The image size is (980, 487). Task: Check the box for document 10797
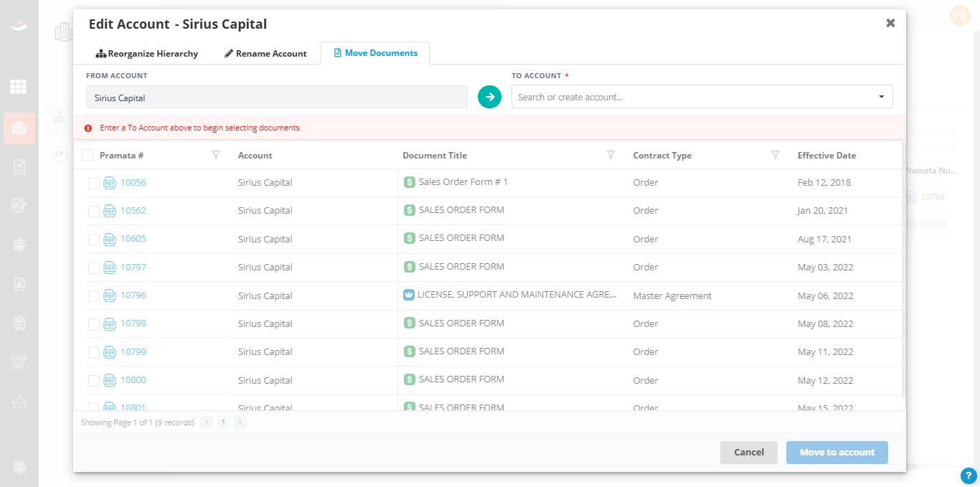point(94,268)
